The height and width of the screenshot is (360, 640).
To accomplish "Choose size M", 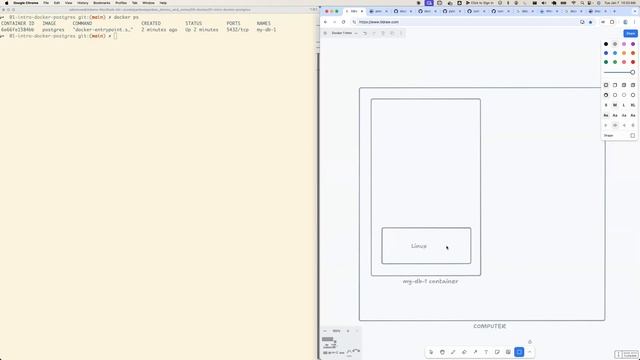I will (615, 105).
